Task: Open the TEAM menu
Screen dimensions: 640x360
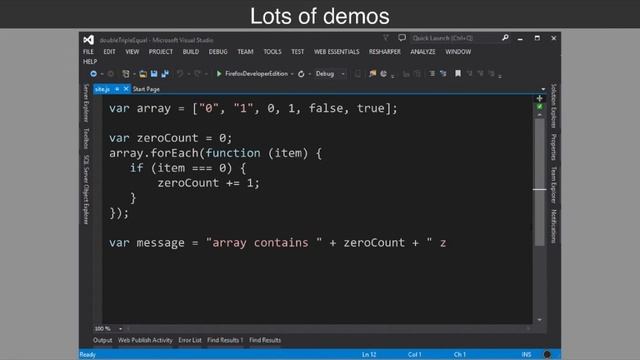Action: click(x=245, y=52)
